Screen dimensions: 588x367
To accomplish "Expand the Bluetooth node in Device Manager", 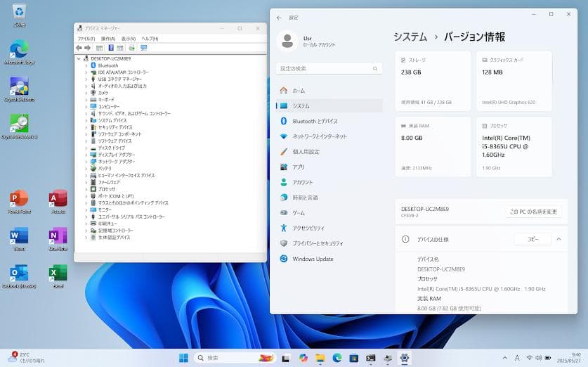I will 86,65.
